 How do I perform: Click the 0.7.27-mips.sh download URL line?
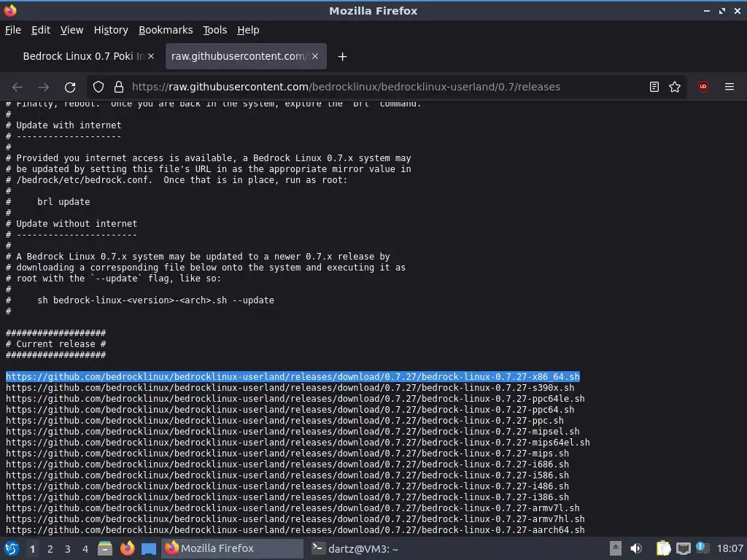[x=287, y=454]
